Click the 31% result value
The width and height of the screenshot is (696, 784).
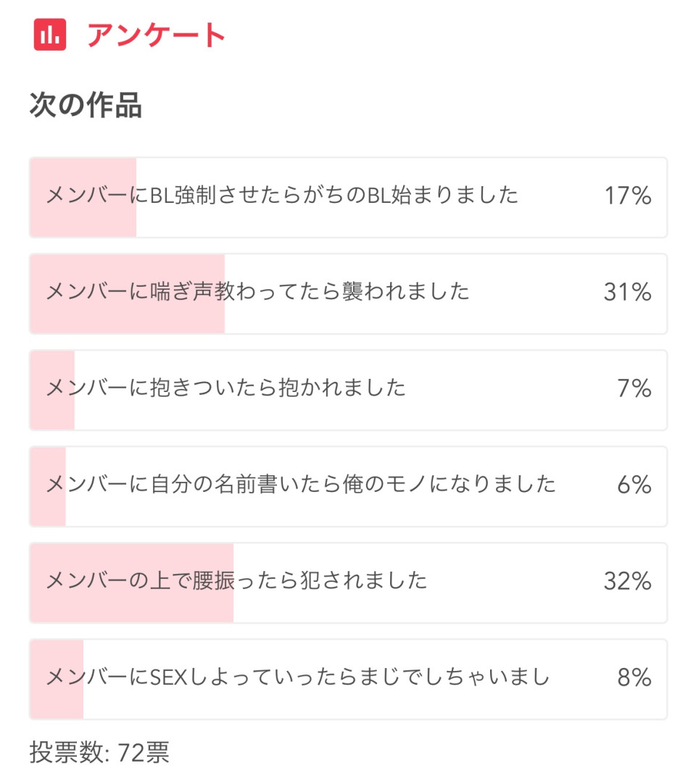coord(627,292)
